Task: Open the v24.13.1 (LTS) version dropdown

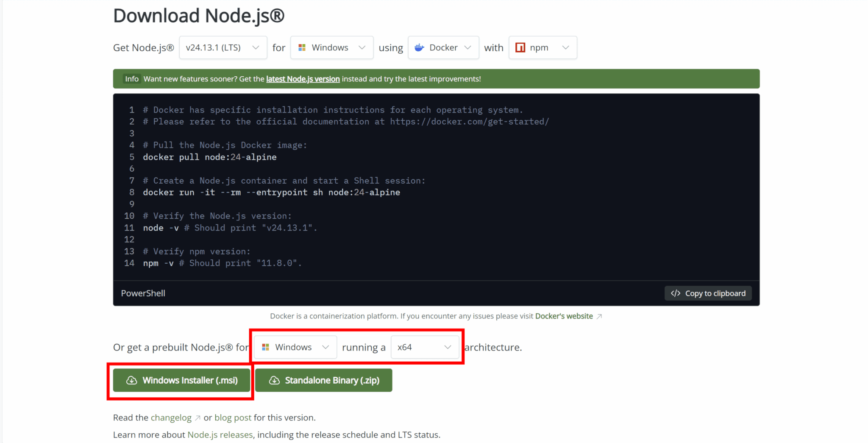Action: click(x=223, y=47)
